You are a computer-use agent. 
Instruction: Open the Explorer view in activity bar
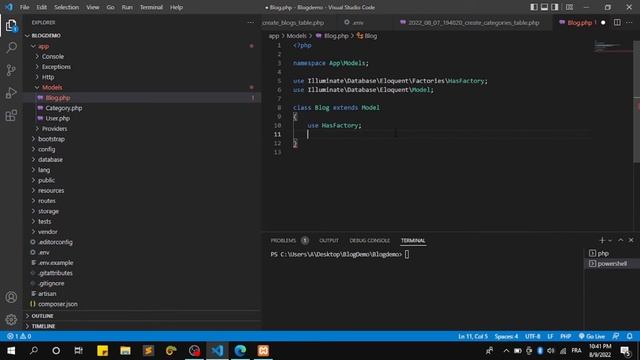11,26
